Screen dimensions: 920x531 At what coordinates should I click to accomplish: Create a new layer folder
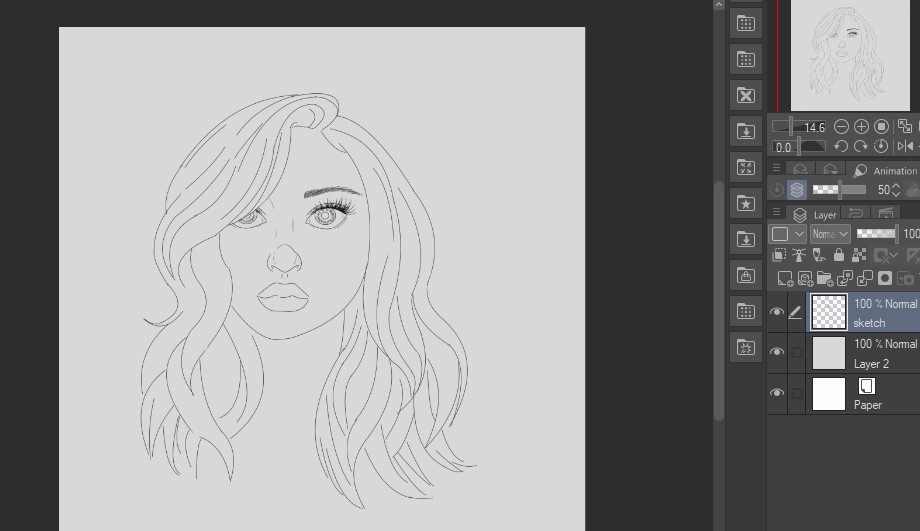coord(825,278)
